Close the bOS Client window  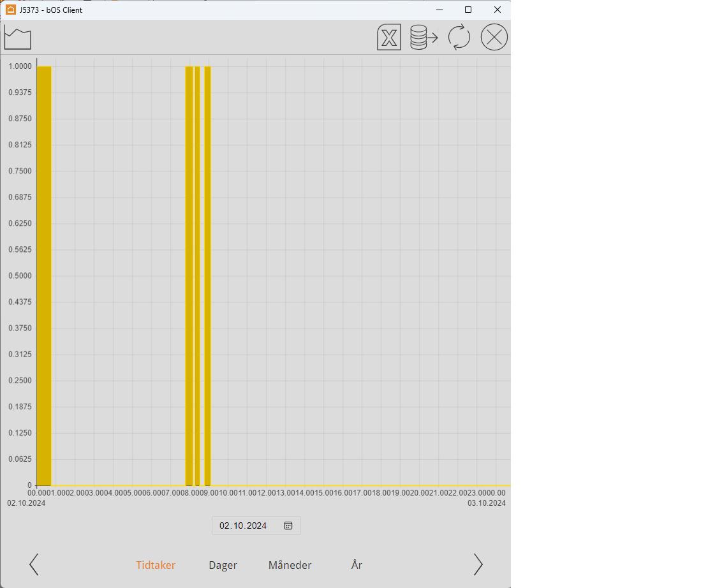coord(498,10)
